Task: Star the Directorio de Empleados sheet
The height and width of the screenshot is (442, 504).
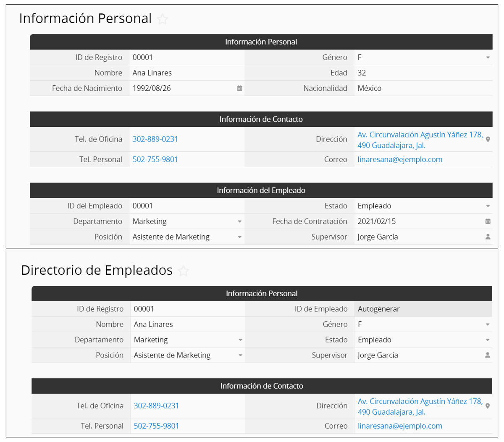Action: [184, 271]
